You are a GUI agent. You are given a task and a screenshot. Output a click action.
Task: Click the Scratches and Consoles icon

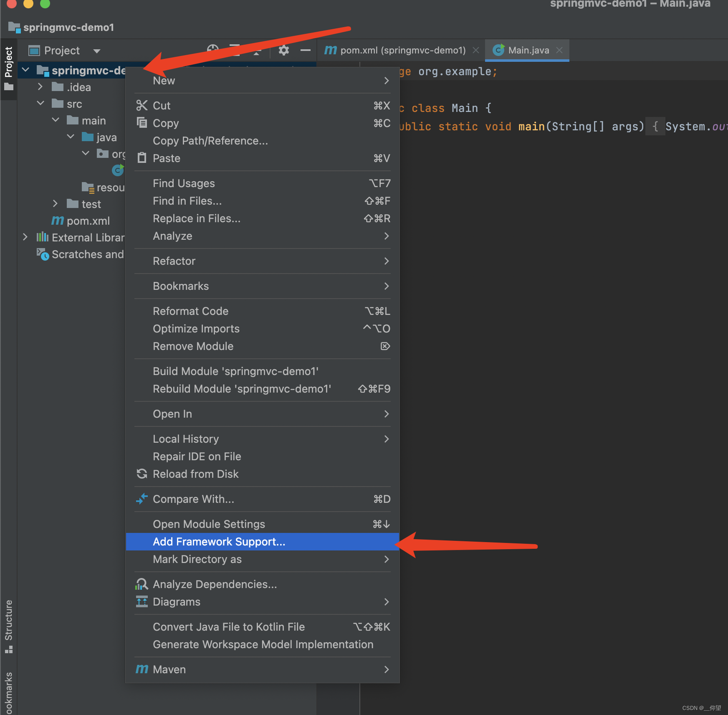coord(43,254)
